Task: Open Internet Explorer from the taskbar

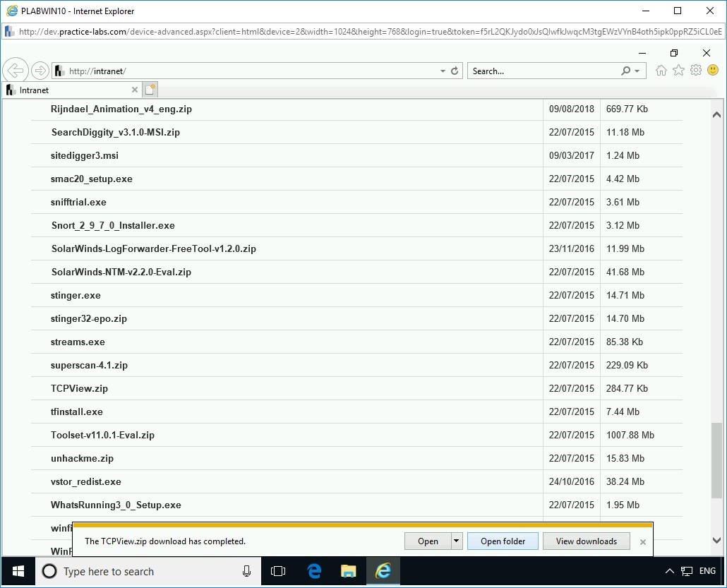Action: (x=383, y=571)
